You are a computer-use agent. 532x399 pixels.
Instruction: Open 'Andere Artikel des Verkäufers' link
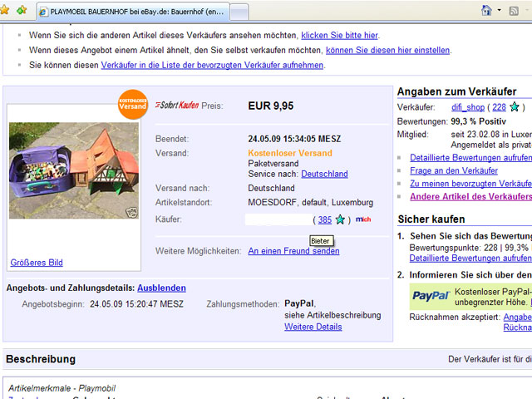(x=470, y=196)
